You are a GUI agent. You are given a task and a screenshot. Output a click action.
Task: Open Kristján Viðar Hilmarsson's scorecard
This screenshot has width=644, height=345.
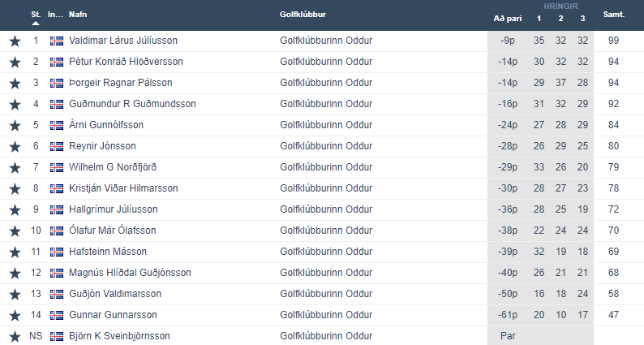tap(123, 188)
